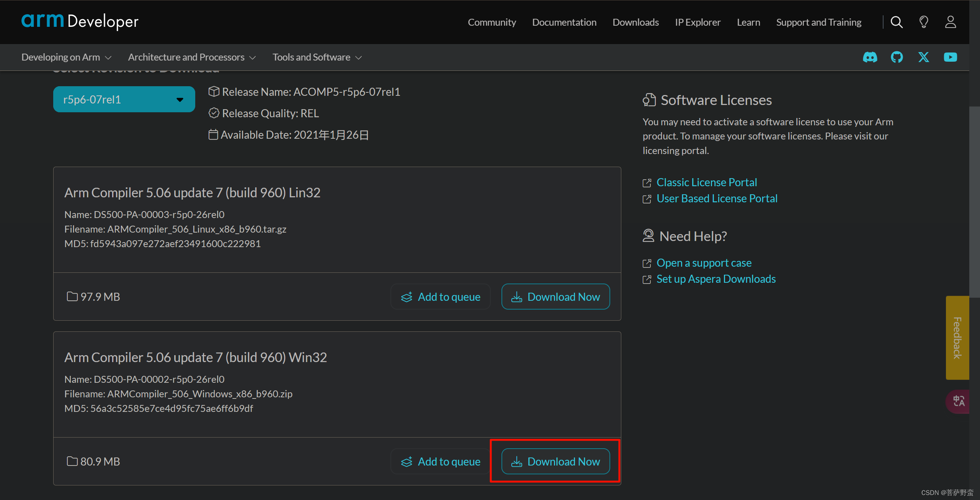The height and width of the screenshot is (500, 980).
Task: Add the Lin32 compiler to queue
Action: (x=441, y=297)
